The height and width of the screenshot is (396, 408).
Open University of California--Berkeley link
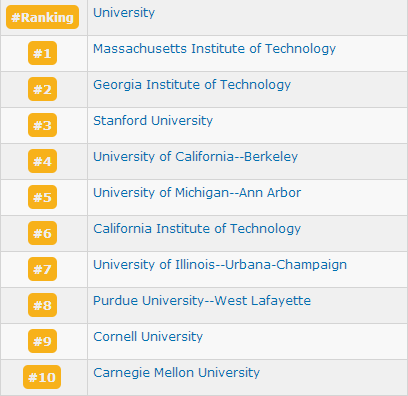click(x=195, y=157)
